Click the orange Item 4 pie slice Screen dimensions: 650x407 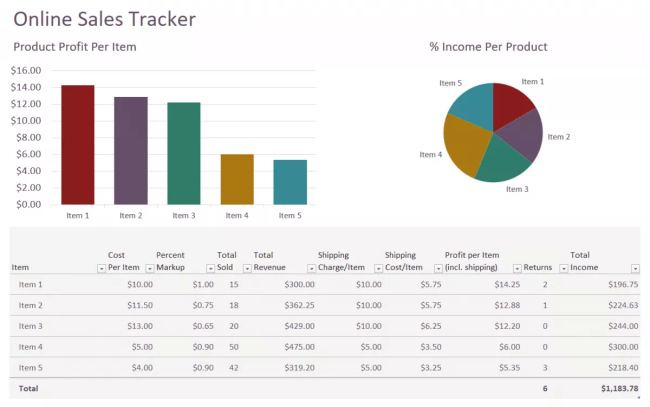[x=462, y=145]
